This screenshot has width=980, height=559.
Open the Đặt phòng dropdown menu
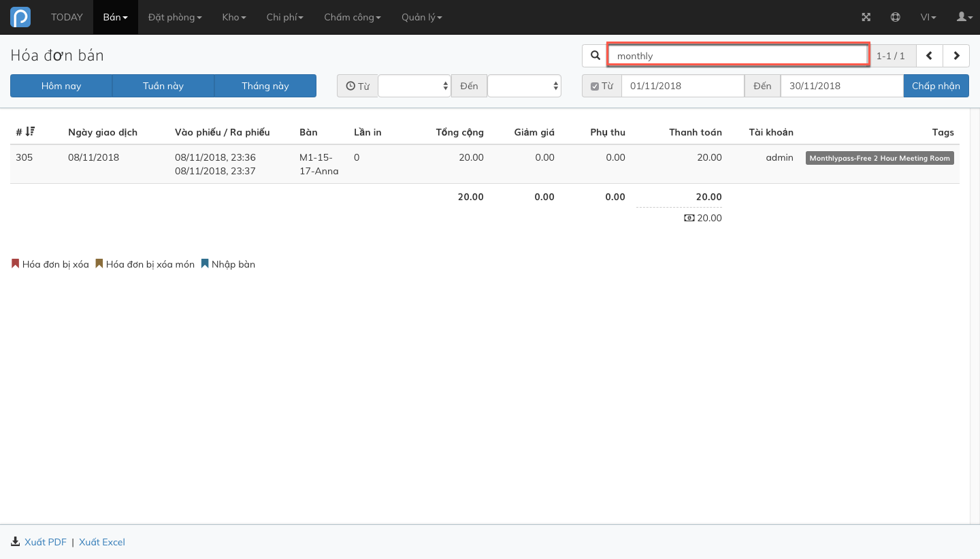click(x=175, y=17)
